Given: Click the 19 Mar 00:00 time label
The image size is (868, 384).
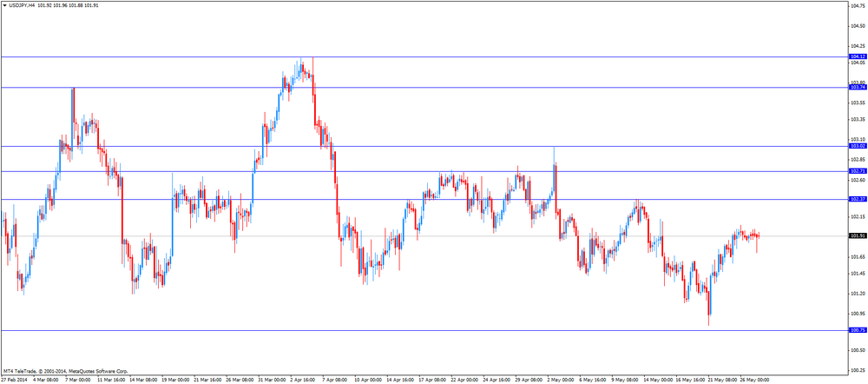Looking at the screenshot, I should (174, 381).
